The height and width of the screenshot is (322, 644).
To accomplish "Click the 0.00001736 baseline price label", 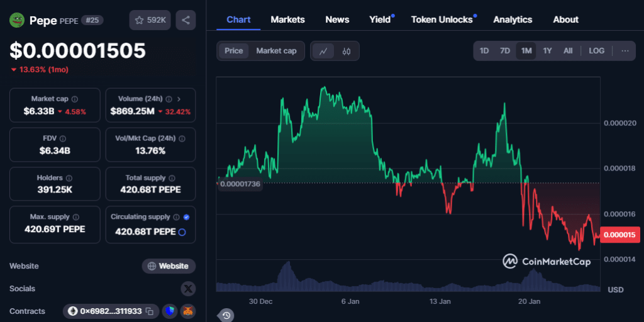I will coord(240,184).
